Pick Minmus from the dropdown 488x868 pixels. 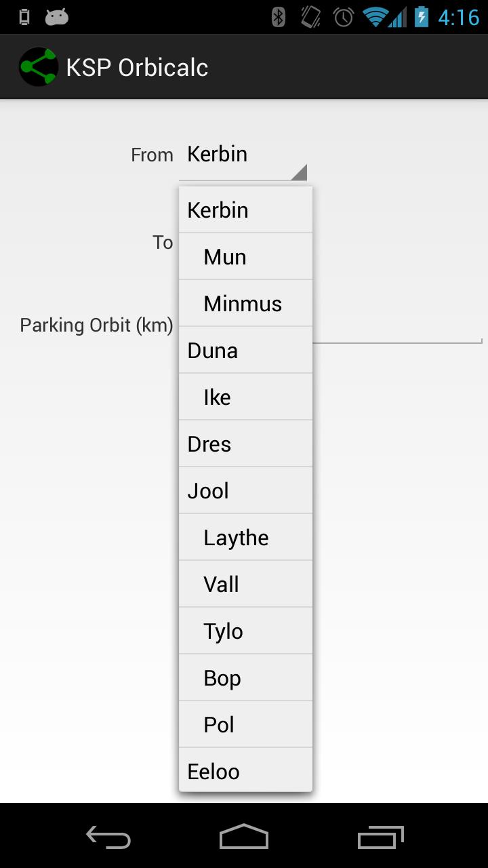tap(245, 304)
